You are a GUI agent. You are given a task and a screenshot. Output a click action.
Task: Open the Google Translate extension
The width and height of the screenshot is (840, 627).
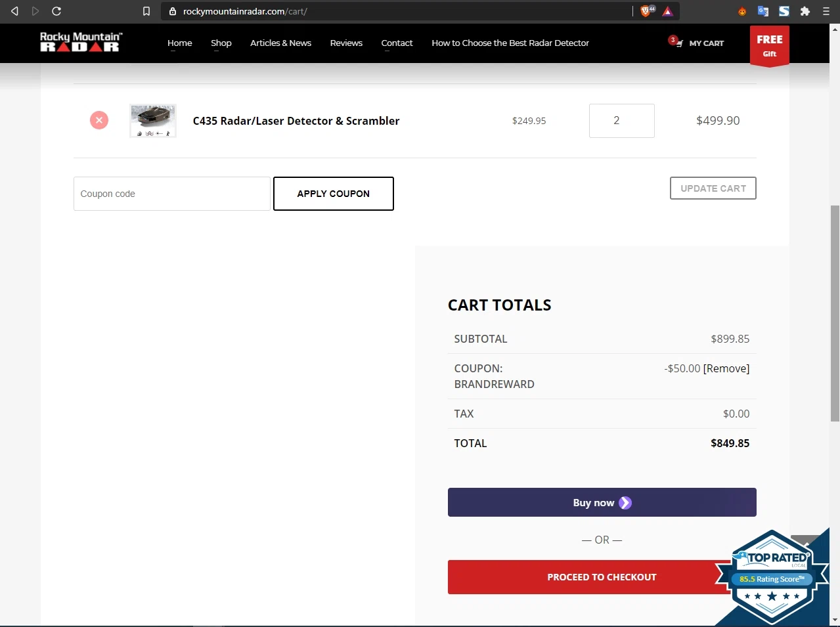coord(763,11)
